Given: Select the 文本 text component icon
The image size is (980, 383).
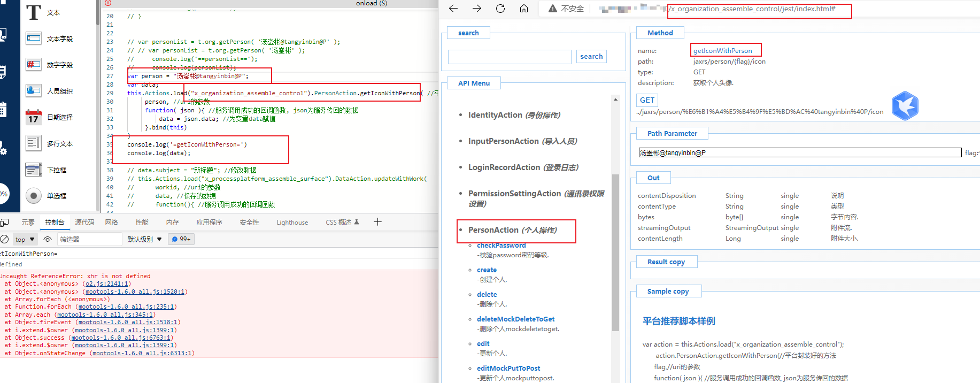Looking at the screenshot, I should coord(34,12).
